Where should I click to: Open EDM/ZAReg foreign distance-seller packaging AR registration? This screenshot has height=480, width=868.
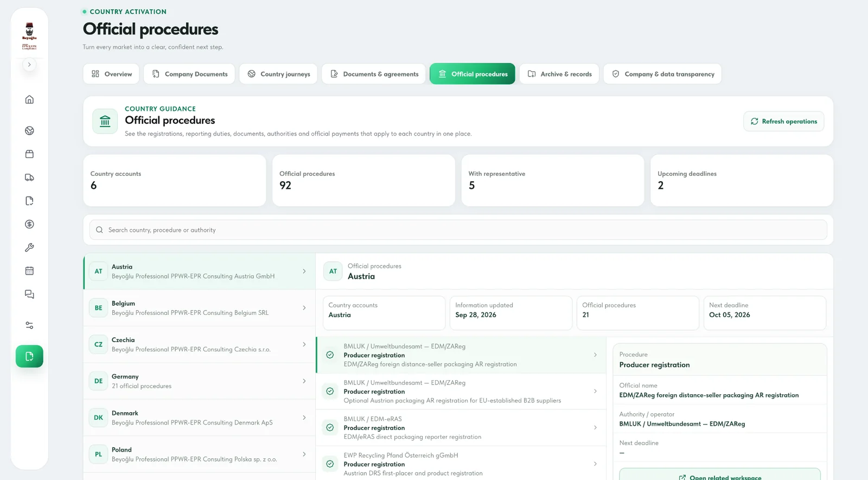pyautogui.click(x=461, y=355)
